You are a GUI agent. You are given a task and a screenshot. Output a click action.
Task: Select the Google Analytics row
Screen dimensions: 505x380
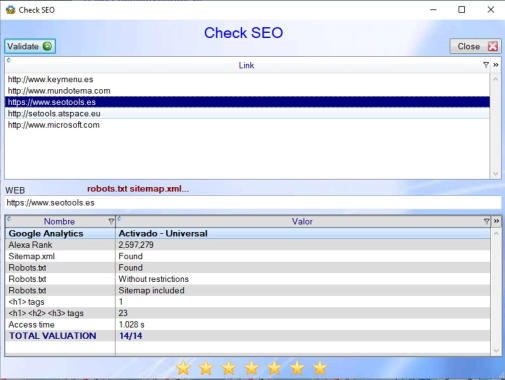click(x=248, y=233)
